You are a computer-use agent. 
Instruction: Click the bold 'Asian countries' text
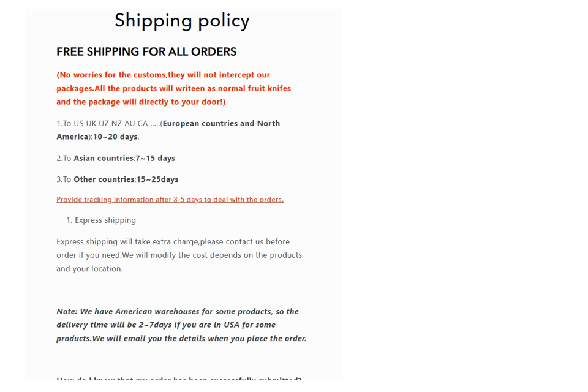coord(103,159)
